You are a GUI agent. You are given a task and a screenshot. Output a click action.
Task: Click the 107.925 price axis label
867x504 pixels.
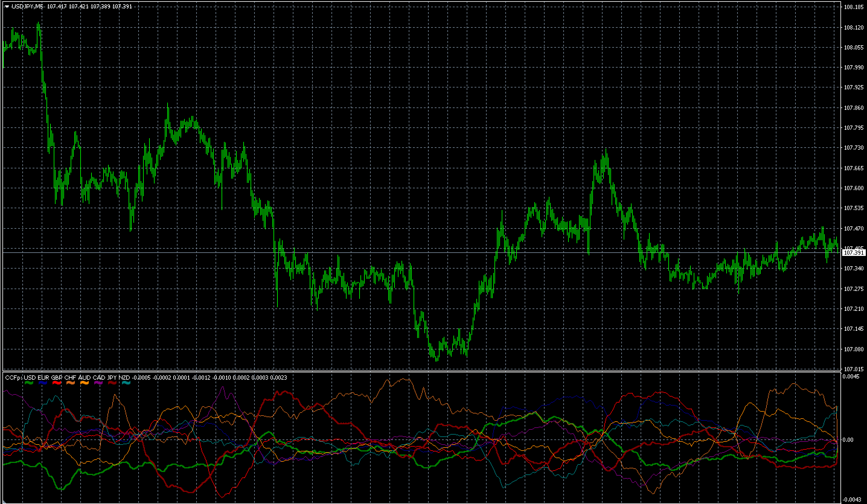(854, 88)
